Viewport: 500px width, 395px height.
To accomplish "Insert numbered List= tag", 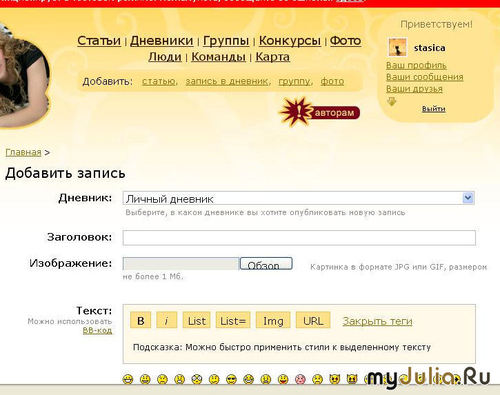I will point(233,320).
